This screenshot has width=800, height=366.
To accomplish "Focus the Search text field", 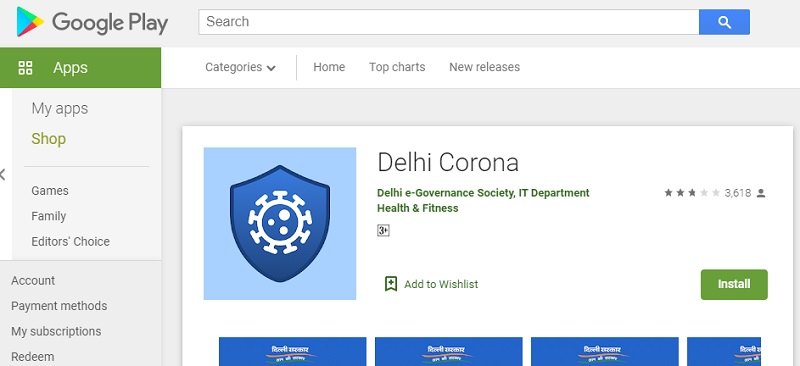I will [448, 22].
